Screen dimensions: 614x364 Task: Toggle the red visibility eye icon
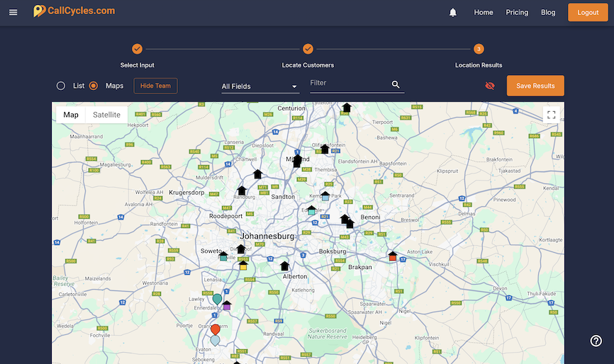click(489, 86)
